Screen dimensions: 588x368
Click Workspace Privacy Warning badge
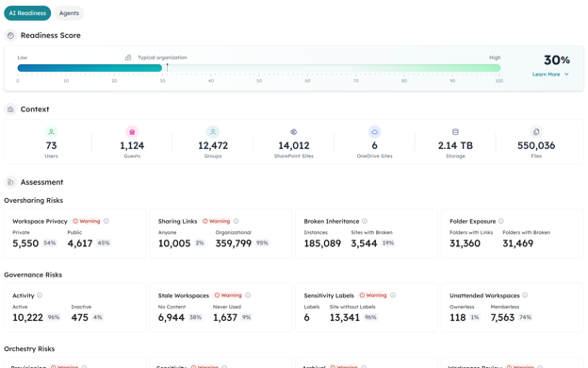(x=87, y=221)
